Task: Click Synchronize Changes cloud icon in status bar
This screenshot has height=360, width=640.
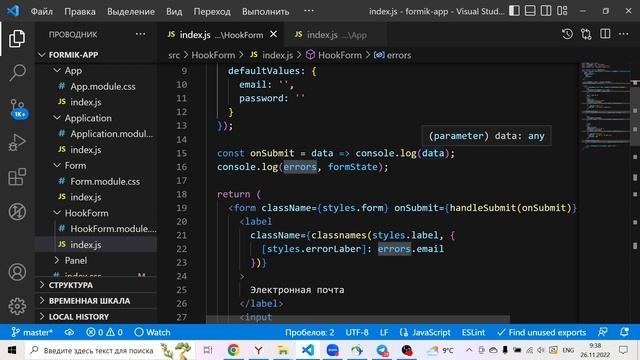Action: (69, 332)
